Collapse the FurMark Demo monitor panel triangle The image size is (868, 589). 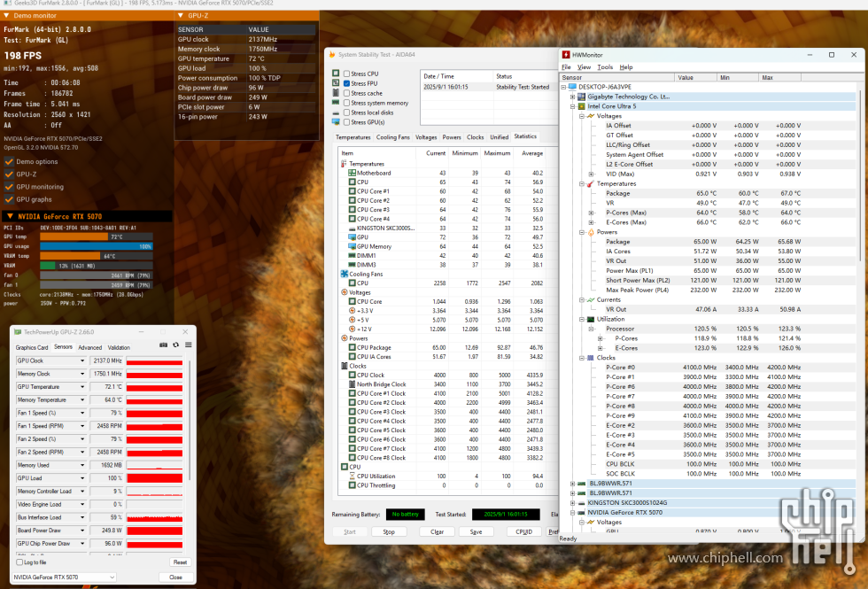(x=7, y=16)
